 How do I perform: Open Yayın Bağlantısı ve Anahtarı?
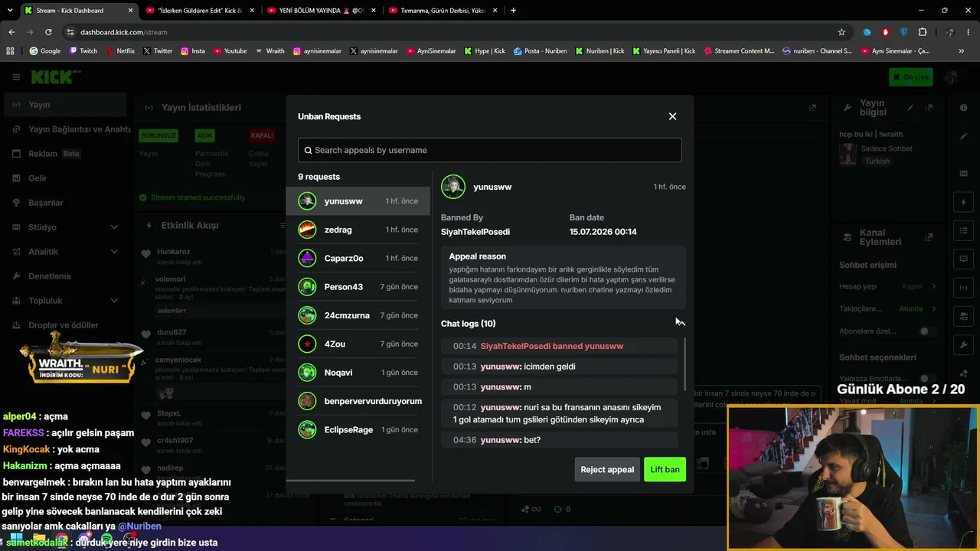(67, 129)
